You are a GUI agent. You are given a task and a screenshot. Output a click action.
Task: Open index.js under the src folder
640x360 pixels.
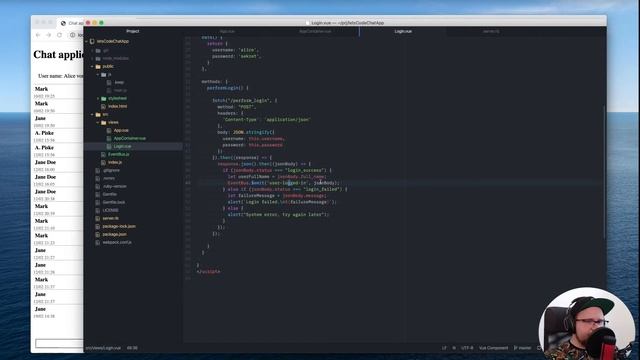(115, 162)
